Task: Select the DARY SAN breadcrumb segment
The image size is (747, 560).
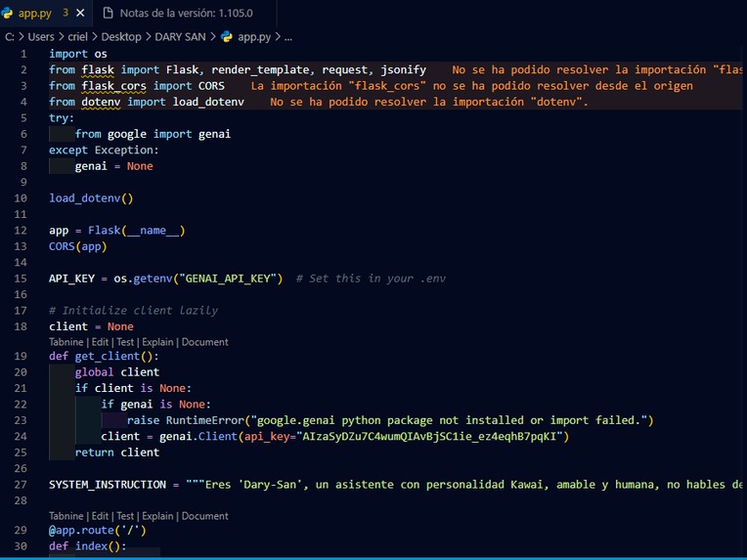Action: pos(180,37)
